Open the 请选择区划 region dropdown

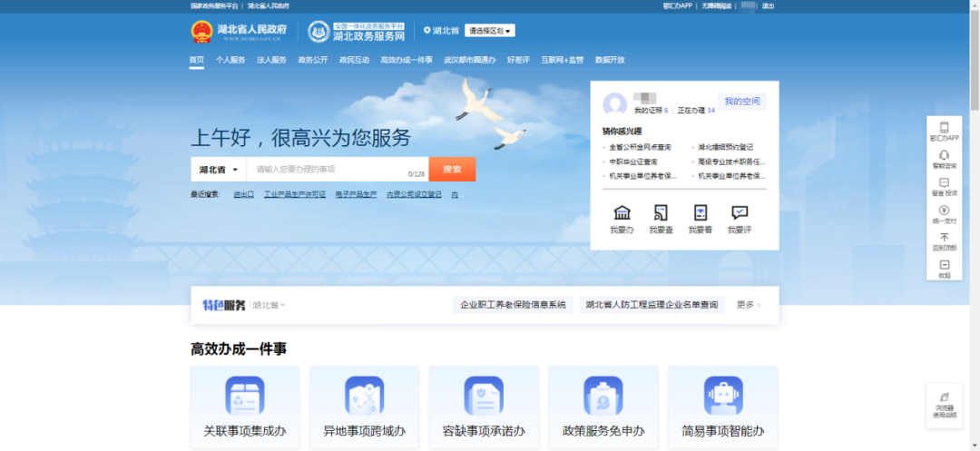tap(490, 31)
